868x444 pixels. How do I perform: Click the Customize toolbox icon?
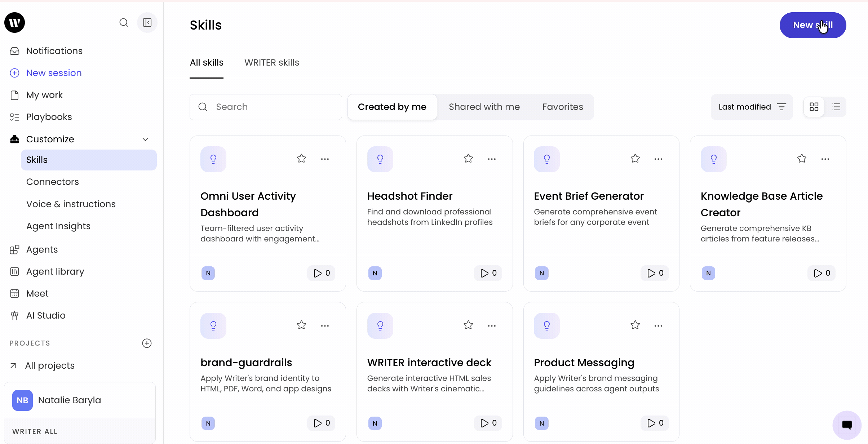14,139
